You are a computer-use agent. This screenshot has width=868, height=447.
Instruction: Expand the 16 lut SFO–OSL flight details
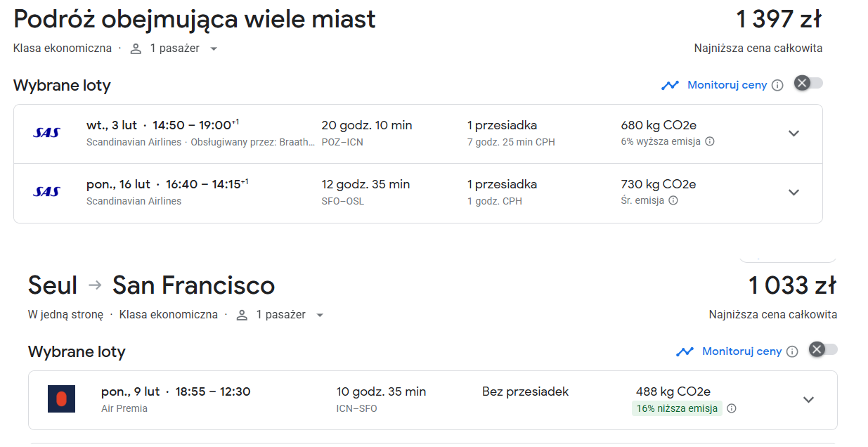[x=794, y=193]
